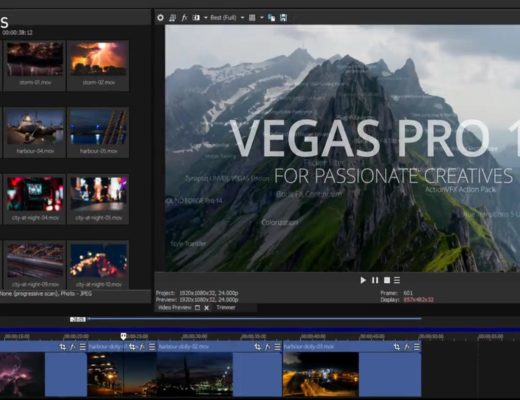Image resolution: width=520 pixels, height=400 pixels.
Task: Toggle Split Screen View icon
Action: [196, 18]
